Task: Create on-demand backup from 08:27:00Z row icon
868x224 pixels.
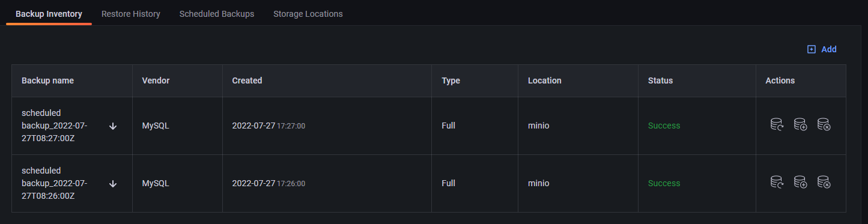Action: click(800, 125)
